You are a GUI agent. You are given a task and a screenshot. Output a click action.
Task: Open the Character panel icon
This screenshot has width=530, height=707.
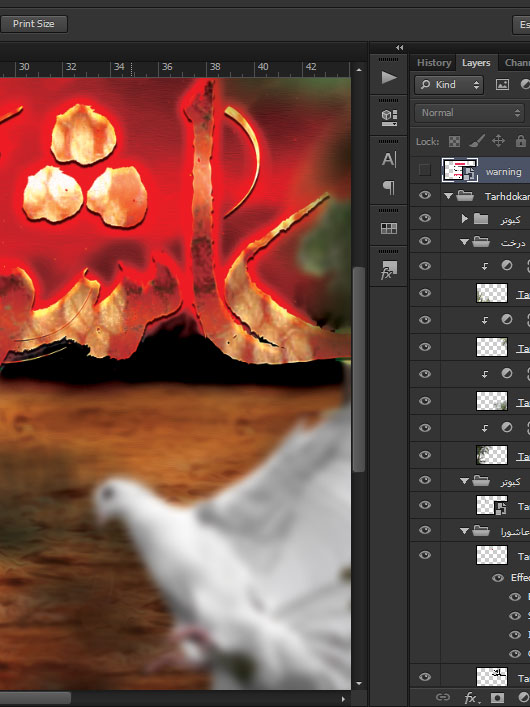389,159
